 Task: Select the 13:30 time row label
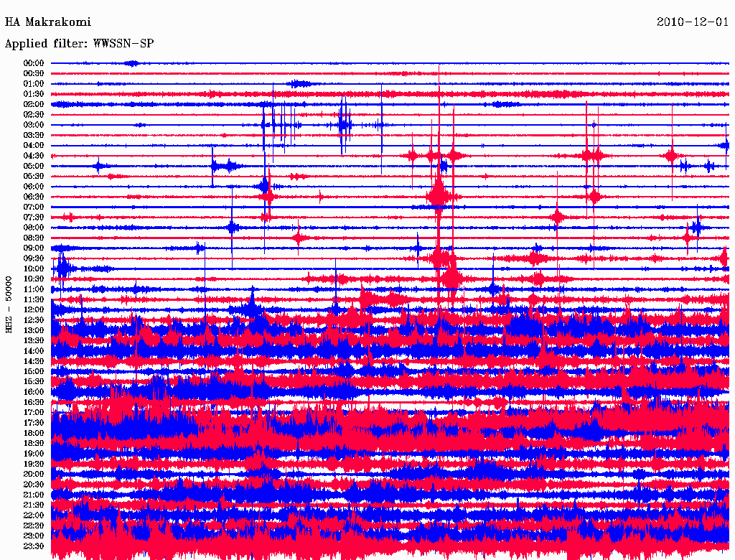[34, 340]
